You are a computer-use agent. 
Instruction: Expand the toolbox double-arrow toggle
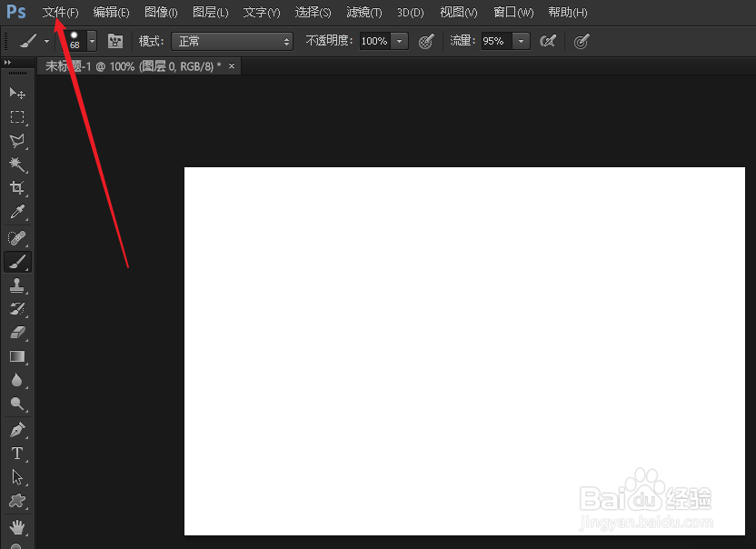[x=7, y=62]
